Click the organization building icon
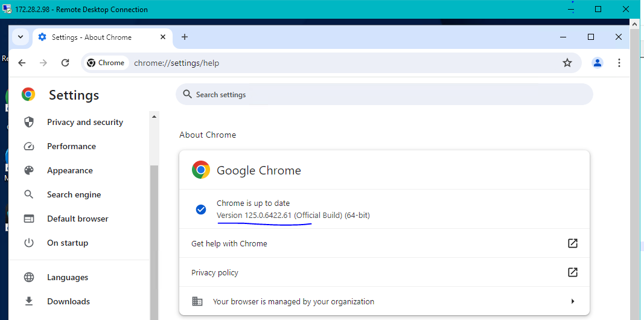The height and width of the screenshot is (320, 644). coord(197,301)
